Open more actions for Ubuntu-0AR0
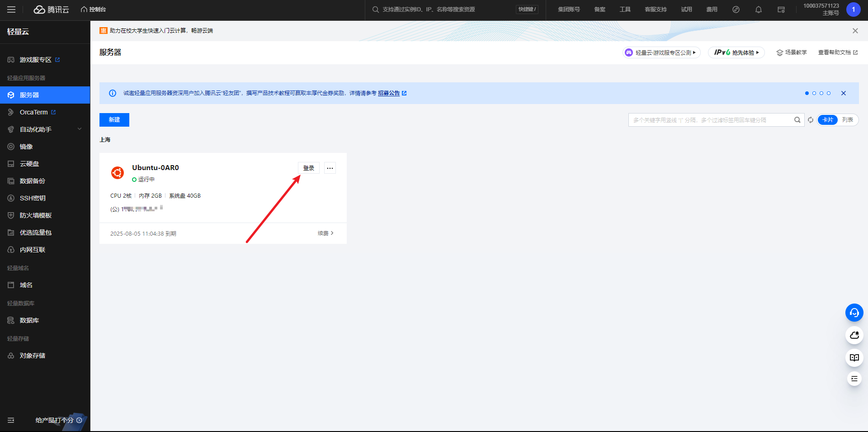The image size is (868, 432). click(x=330, y=168)
